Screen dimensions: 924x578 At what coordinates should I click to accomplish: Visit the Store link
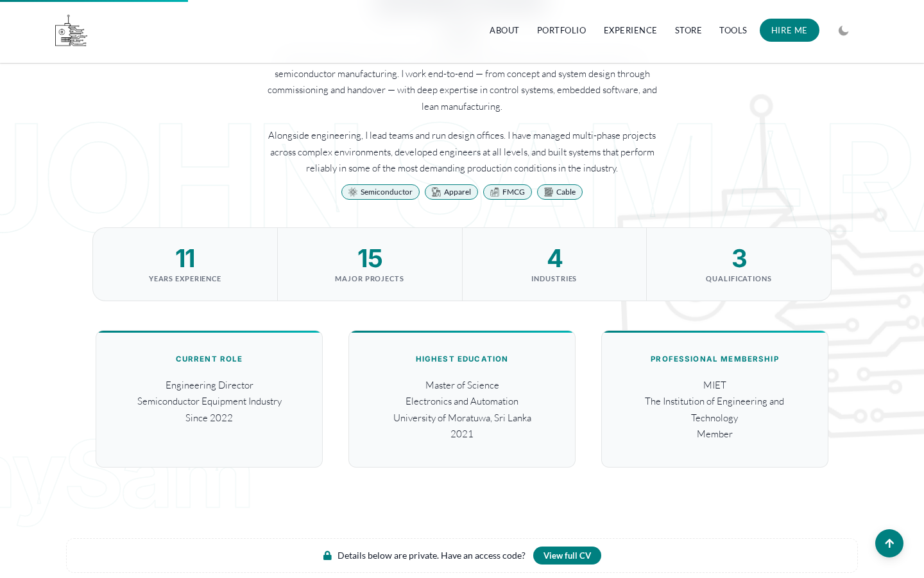pyautogui.click(x=688, y=30)
